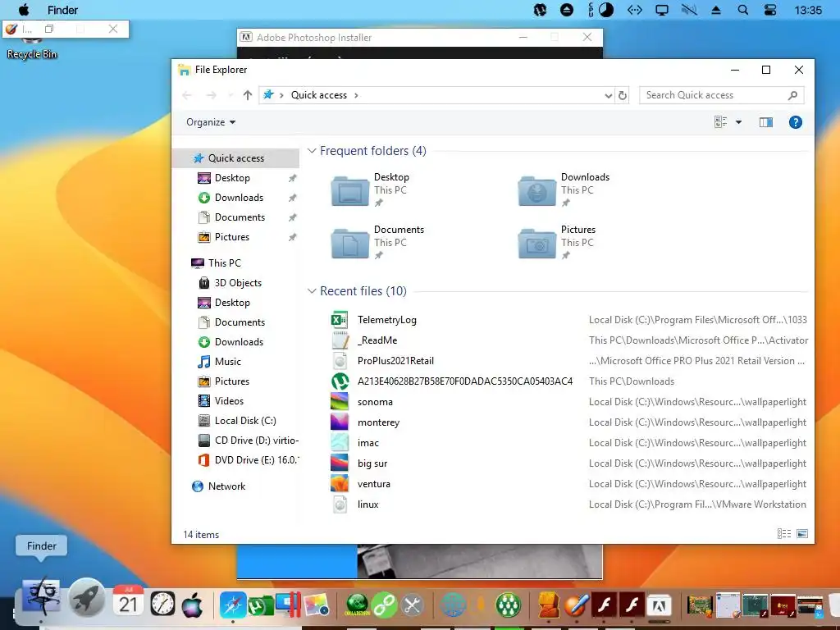Select 3D Objects in the sidebar
The image size is (840, 630).
238,283
